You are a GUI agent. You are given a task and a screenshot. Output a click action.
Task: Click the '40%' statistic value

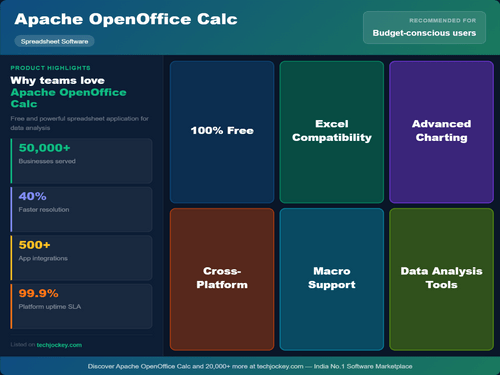32,196
